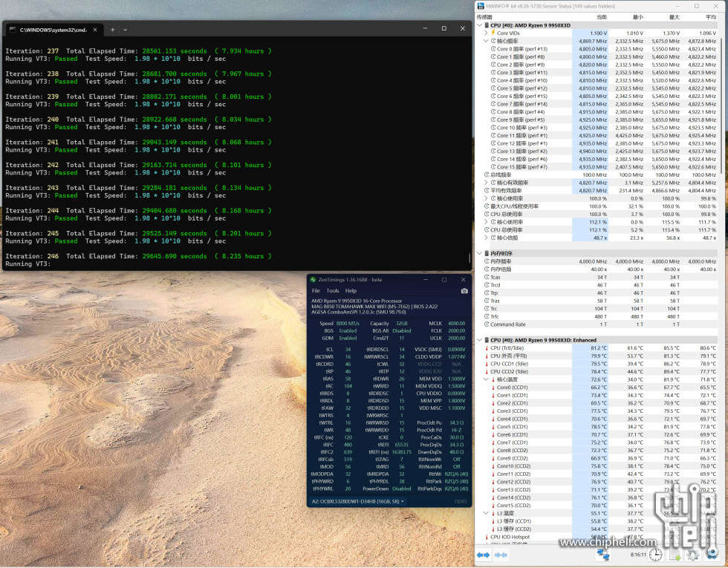728x568 pixels.
Task: Click the thermometer icon for CPU CCD2 (Tdie)
Action: (487, 372)
